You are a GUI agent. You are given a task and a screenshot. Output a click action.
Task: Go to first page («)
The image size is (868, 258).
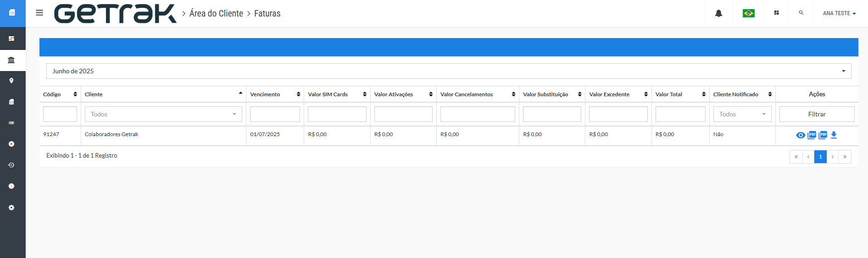(x=796, y=157)
